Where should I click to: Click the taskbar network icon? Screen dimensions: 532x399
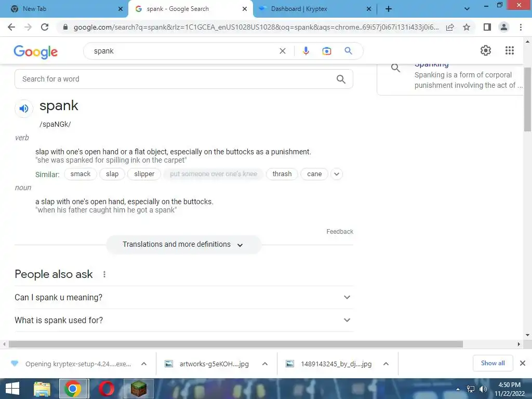click(x=471, y=389)
